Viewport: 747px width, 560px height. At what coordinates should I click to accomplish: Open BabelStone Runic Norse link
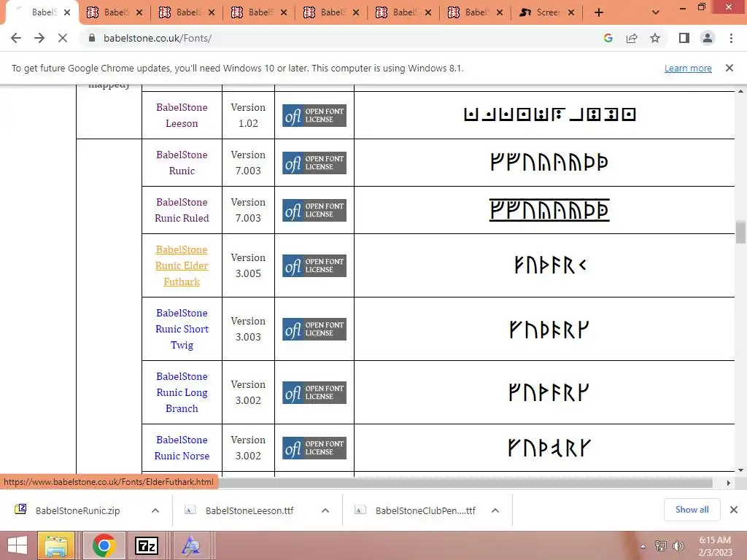pos(182,448)
